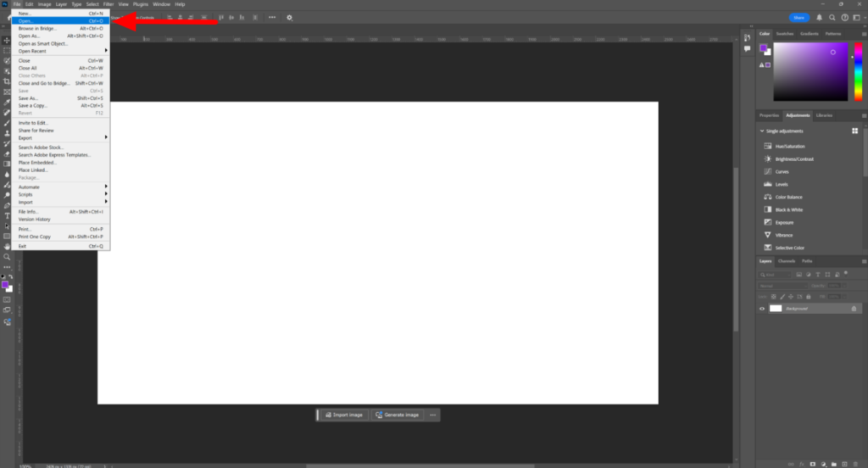Expand the Automate submenu
This screenshot has height=468, width=868.
coord(60,187)
